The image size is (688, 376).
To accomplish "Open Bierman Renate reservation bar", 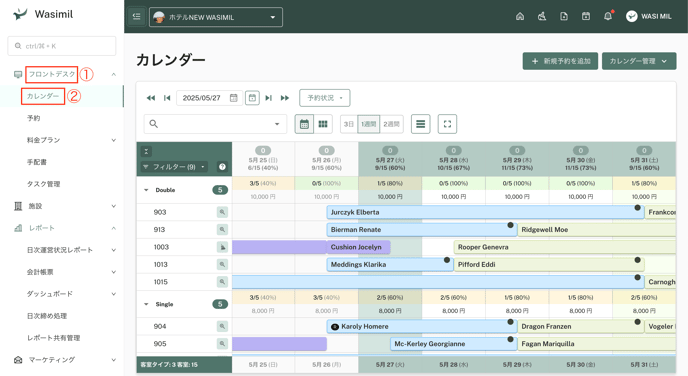I will (x=421, y=229).
